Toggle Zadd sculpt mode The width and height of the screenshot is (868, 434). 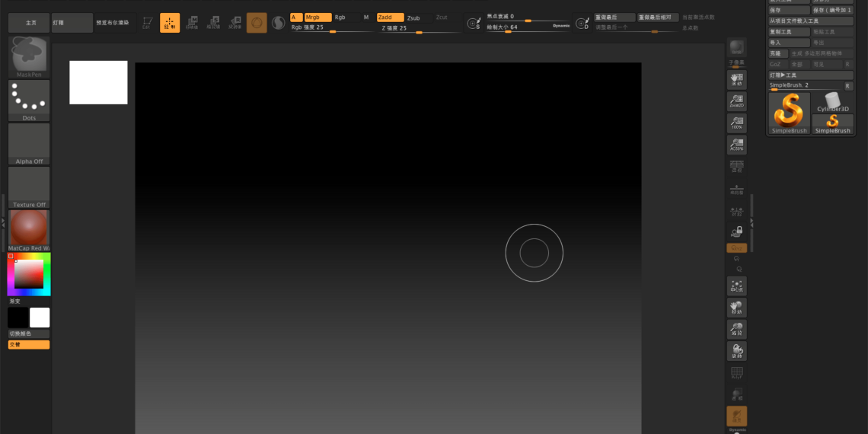tap(390, 18)
